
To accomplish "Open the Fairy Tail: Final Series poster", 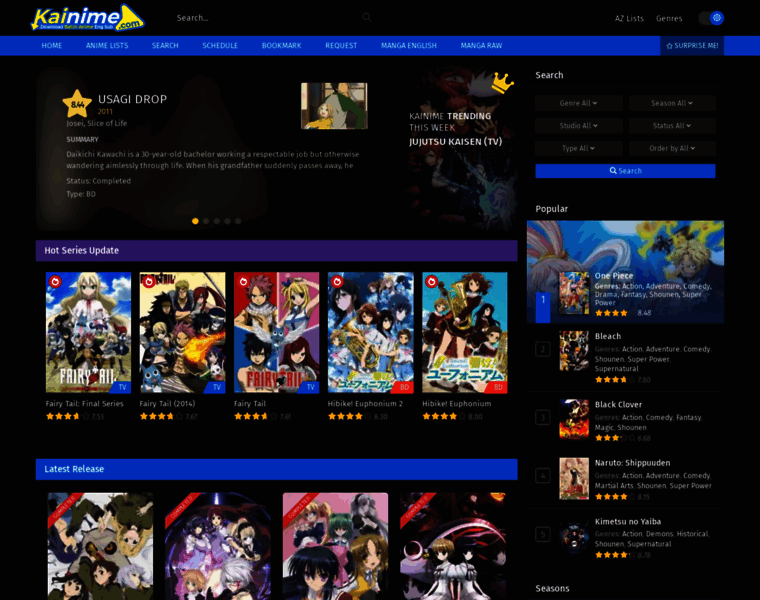I will 88,332.
